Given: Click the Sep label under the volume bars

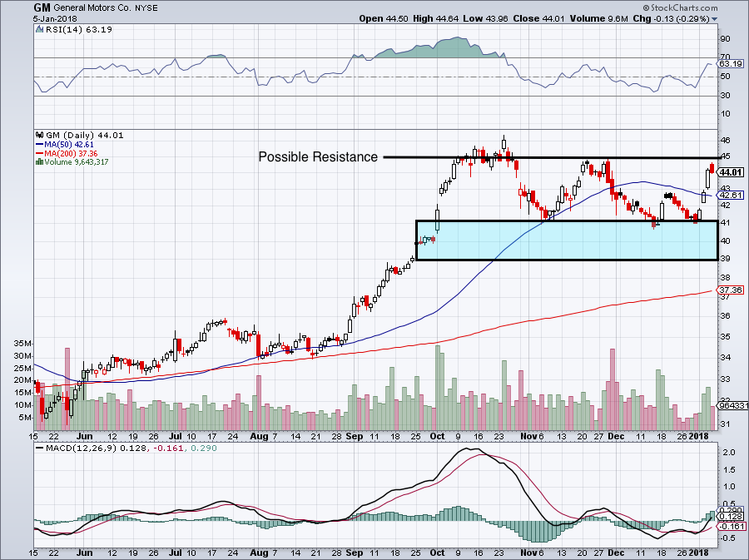Looking at the screenshot, I should tap(355, 436).
